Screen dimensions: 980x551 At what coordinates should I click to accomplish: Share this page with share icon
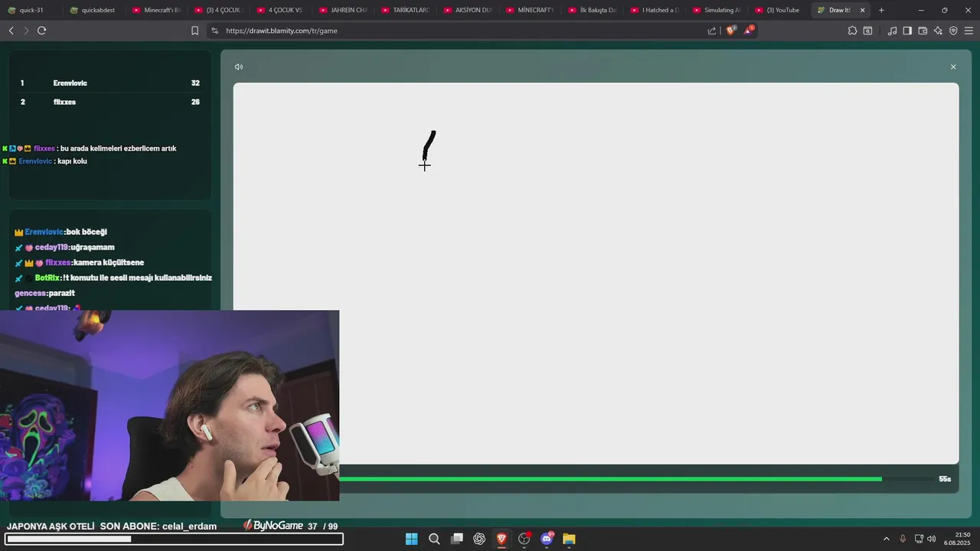pos(712,31)
